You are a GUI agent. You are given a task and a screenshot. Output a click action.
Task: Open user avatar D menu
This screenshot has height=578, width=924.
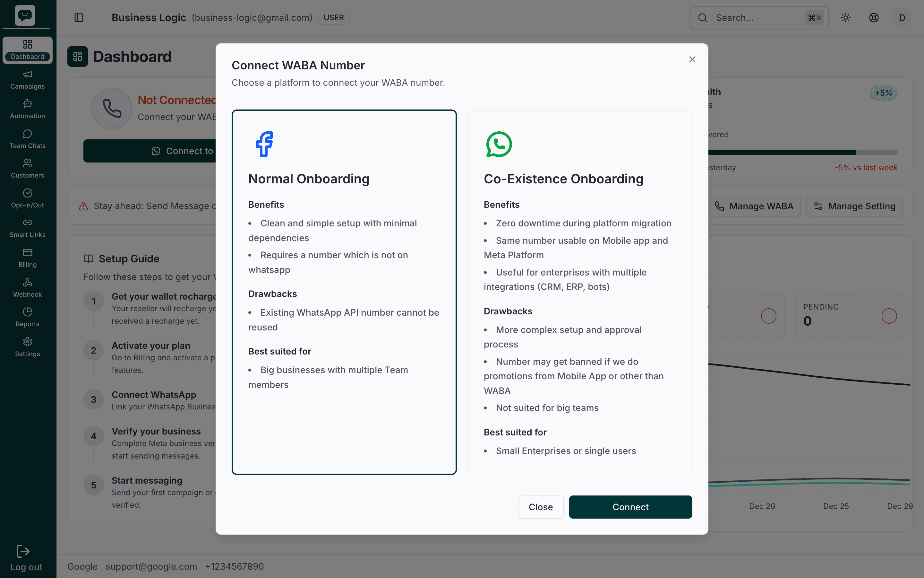(902, 18)
